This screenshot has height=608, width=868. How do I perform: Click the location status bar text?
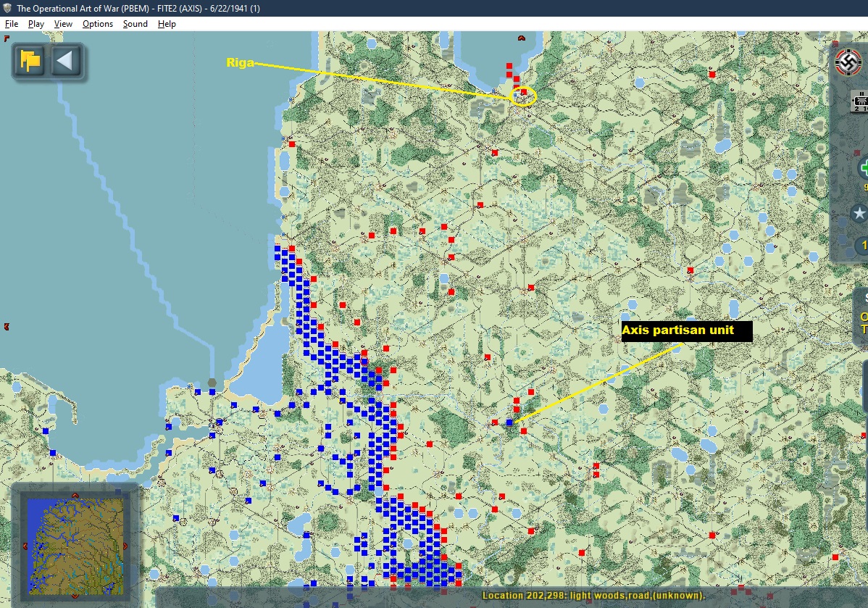[593, 596]
